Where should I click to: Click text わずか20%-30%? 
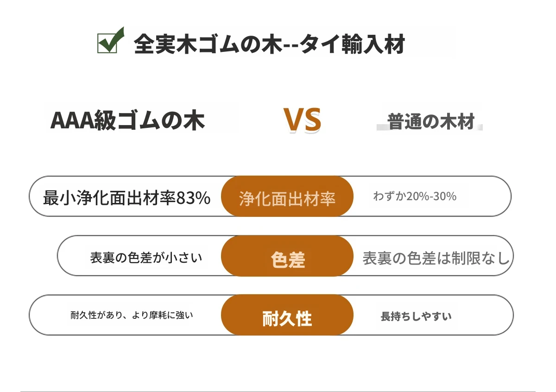[x=415, y=196]
